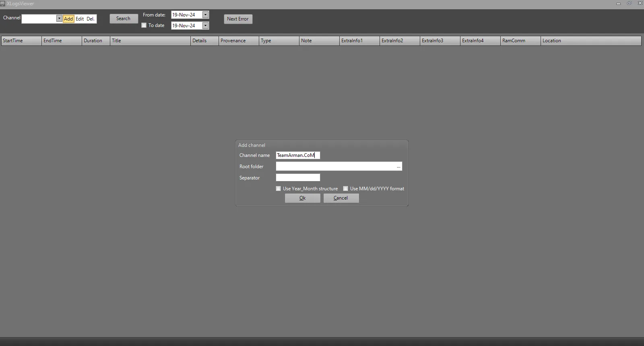Sort by the ExtraInfo3 column header

click(x=440, y=41)
